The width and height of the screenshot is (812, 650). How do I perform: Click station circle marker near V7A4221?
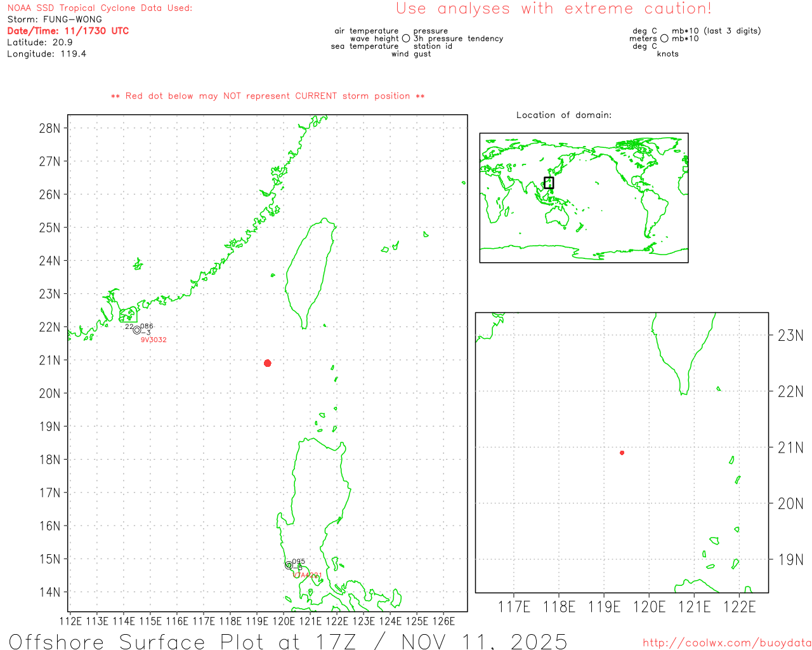coord(289,565)
